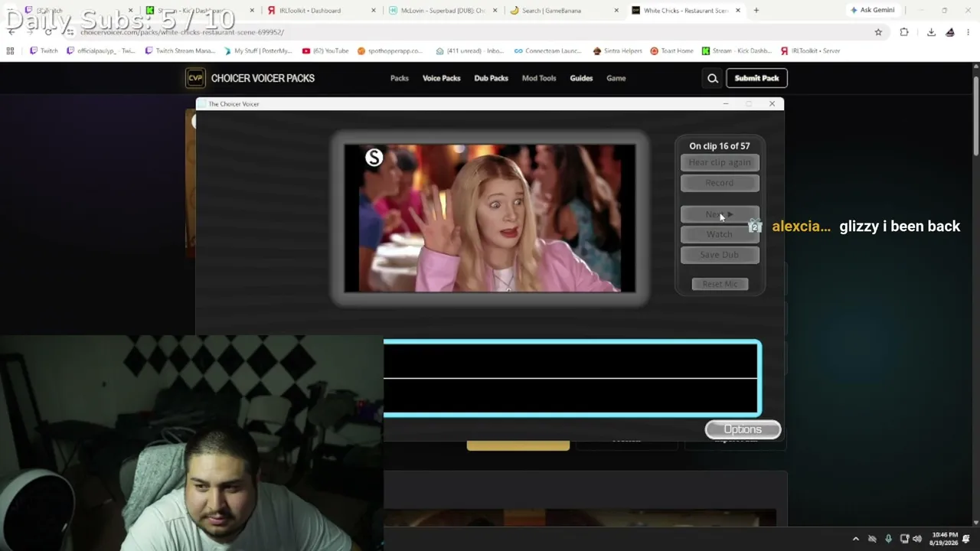
Task: Open the Twitch bookmark
Action: 44,51
